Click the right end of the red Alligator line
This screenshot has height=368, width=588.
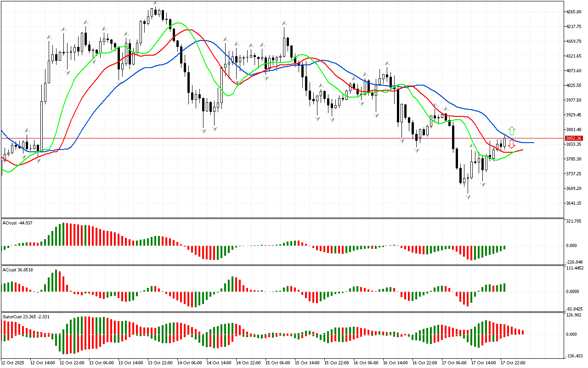522,150
